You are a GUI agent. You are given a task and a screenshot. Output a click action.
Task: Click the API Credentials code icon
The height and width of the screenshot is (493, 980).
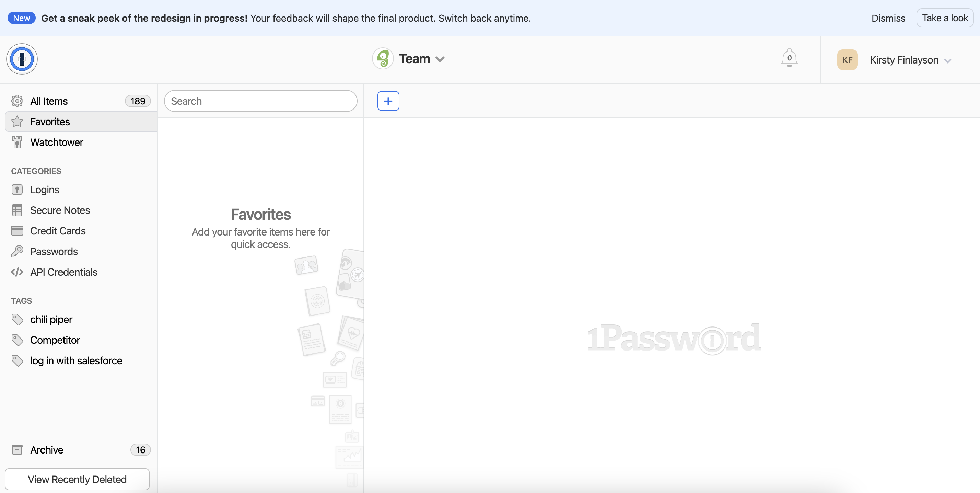tap(17, 272)
